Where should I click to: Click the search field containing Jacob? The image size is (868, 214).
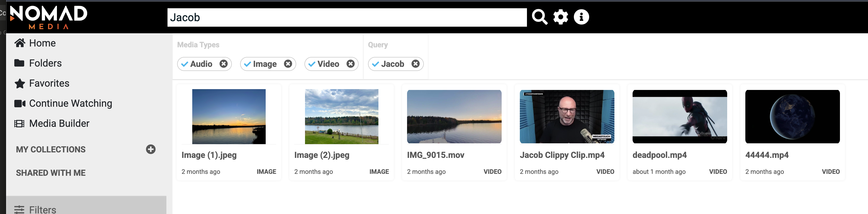tap(347, 18)
